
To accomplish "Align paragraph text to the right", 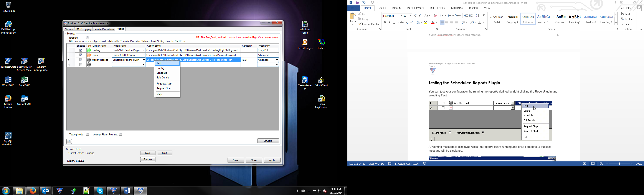I will [451, 23].
